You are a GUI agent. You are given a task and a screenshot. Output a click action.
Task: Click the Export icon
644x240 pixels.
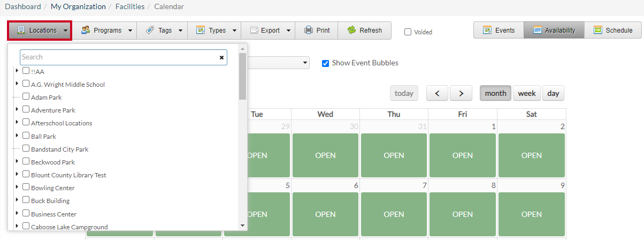(x=254, y=31)
